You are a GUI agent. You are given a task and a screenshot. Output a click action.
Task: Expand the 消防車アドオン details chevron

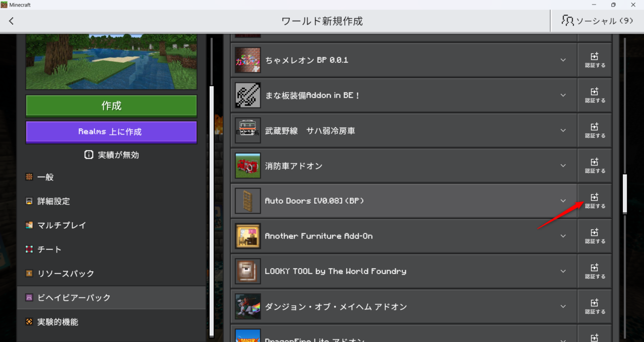pyautogui.click(x=563, y=165)
